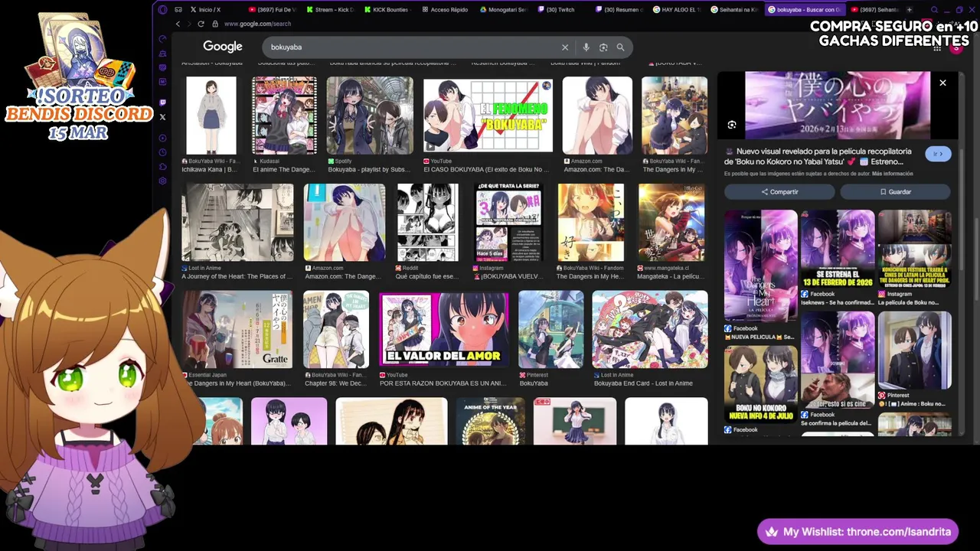
Task: Click the bokuyaba search input field
Action: pyautogui.click(x=413, y=47)
